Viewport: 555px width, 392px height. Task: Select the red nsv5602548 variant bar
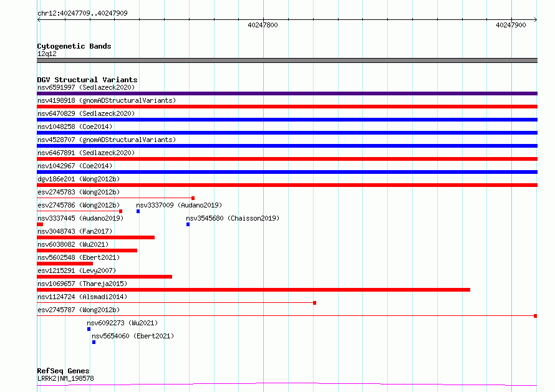[x=65, y=264]
